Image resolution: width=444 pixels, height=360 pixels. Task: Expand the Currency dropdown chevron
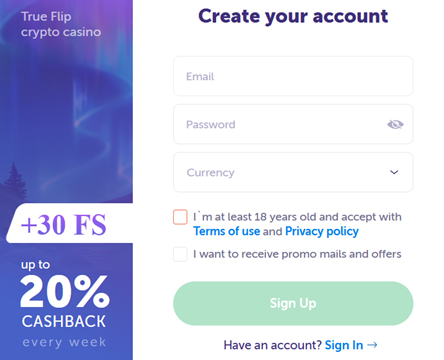[x=394, y=172]
